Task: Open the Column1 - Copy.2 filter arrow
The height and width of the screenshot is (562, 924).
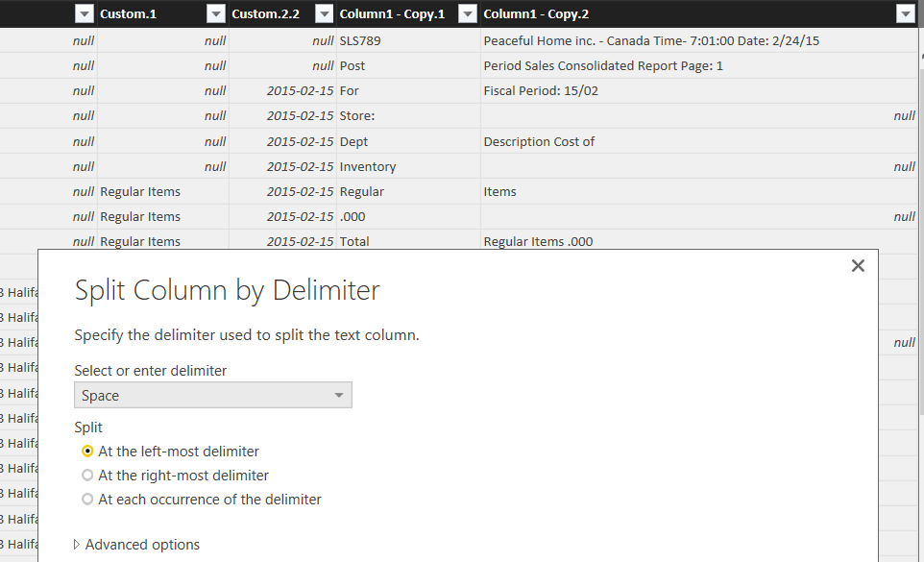Action: [x=904, y=13]
